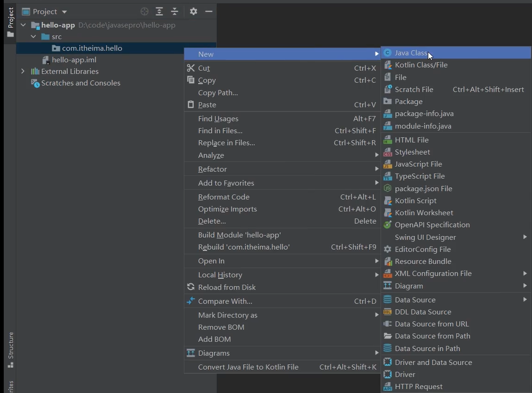Open the Analyze submenu
532x393 pixels.
point(282,155)
